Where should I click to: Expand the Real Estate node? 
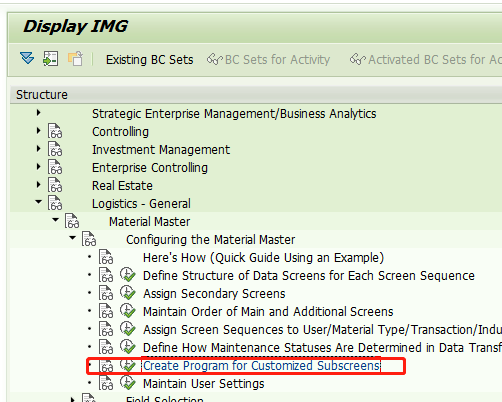click(39, 185)
